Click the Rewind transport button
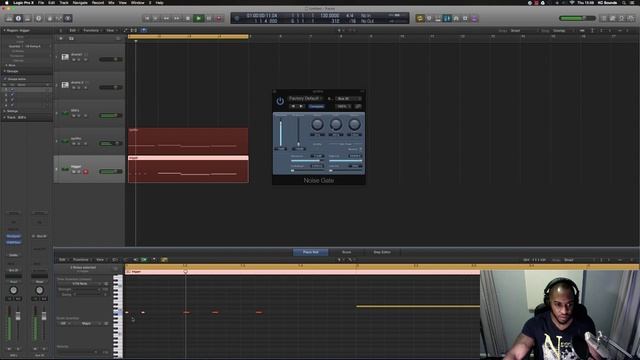 (166, 18)
